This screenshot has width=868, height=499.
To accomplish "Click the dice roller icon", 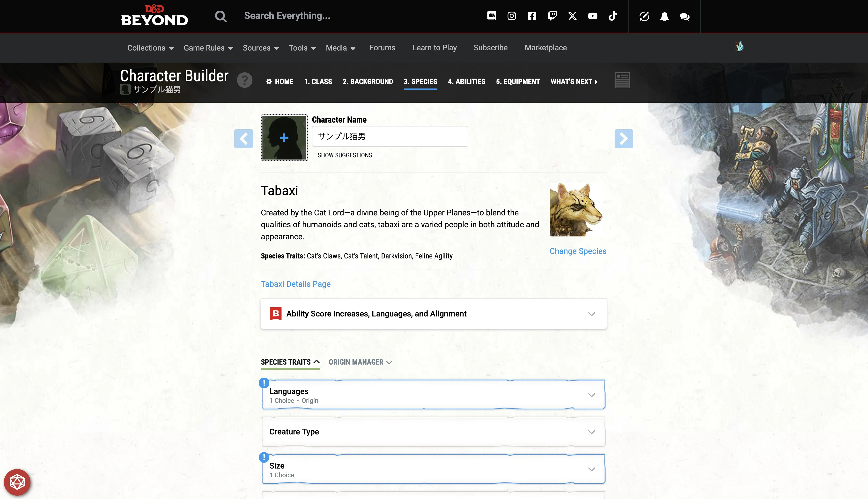I will point(17,482).
